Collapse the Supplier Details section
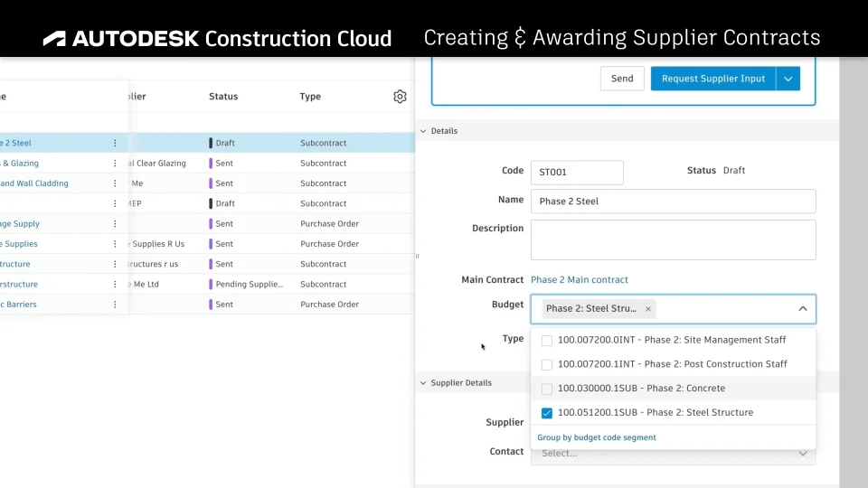Screen dimensions: 868x488 (423, 383)
